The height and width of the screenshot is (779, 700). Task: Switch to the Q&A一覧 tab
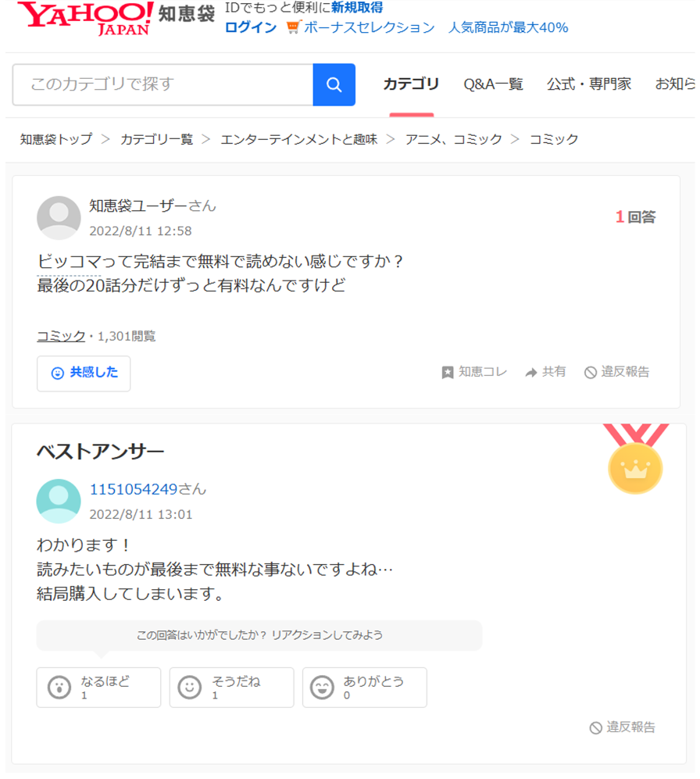point(493,84)
